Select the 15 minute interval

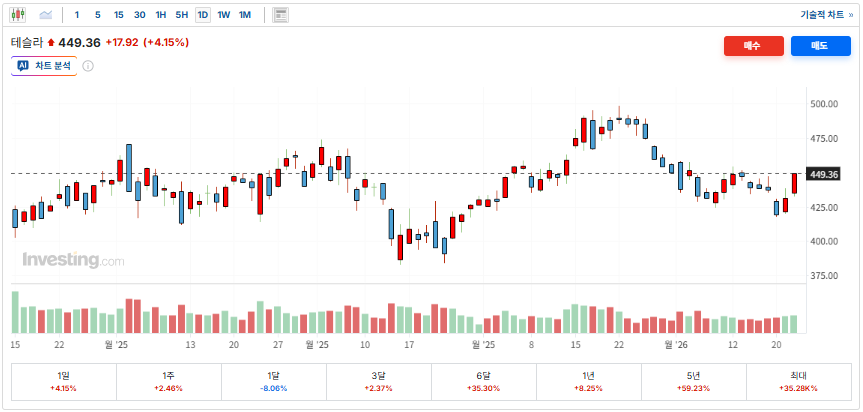click(118, 15)
